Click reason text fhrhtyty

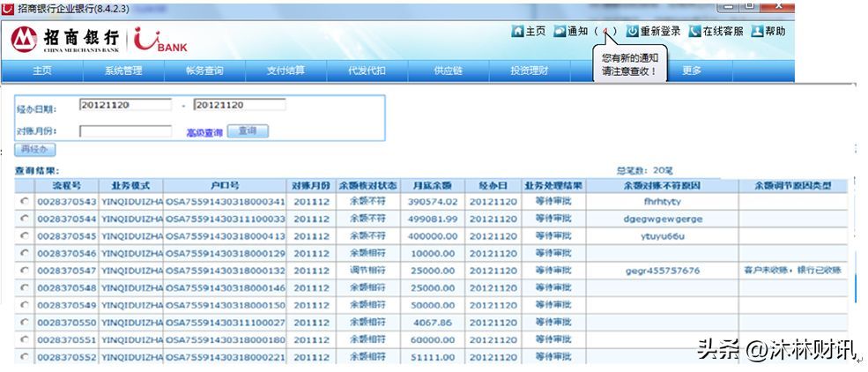click(x=663, y=202)
